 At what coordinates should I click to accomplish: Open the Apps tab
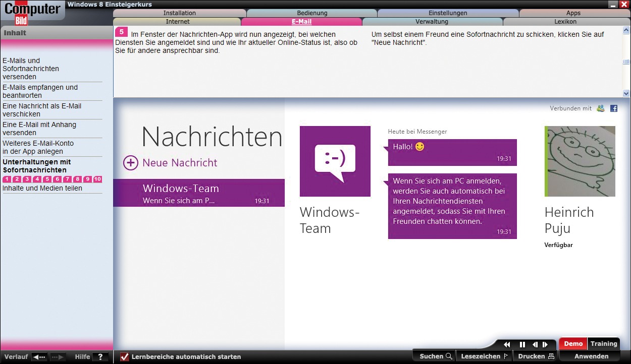[573, 13]
